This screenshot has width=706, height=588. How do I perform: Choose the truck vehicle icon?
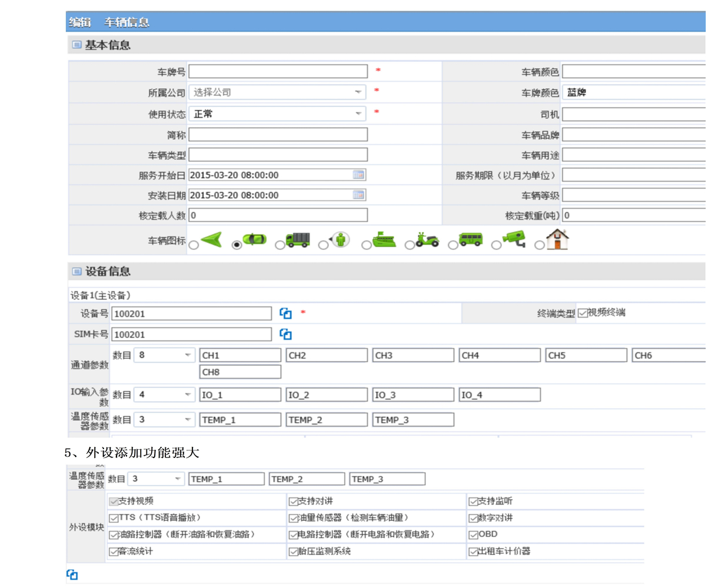pos(280,245)
